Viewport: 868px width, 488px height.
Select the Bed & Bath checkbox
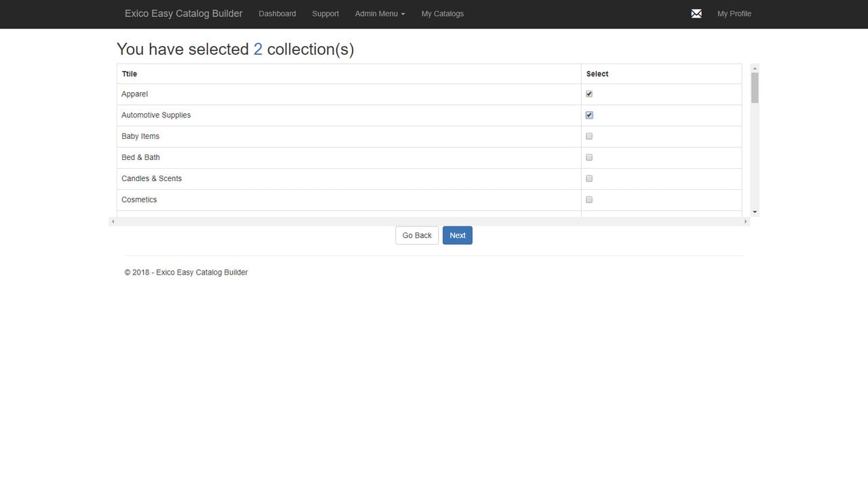click(589, 157)
